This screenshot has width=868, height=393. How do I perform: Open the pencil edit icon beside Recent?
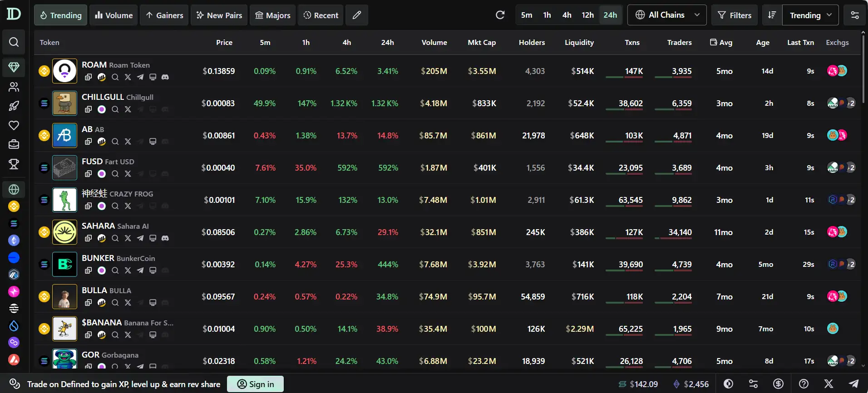[357, 15]
